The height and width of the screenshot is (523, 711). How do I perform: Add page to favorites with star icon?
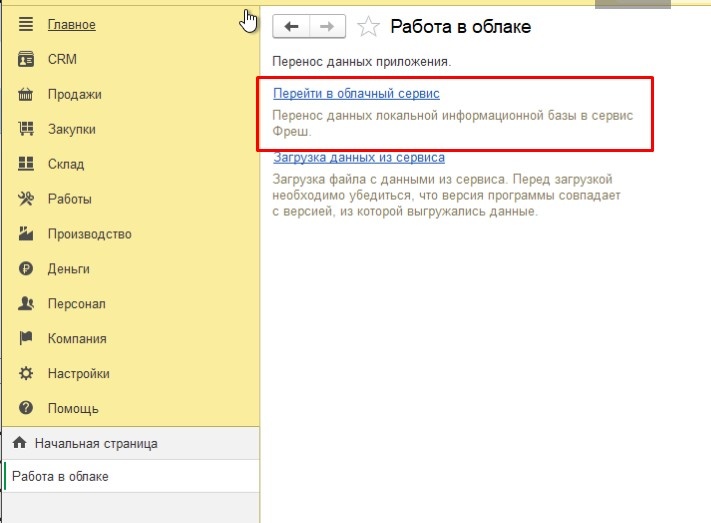coord(368,26)
